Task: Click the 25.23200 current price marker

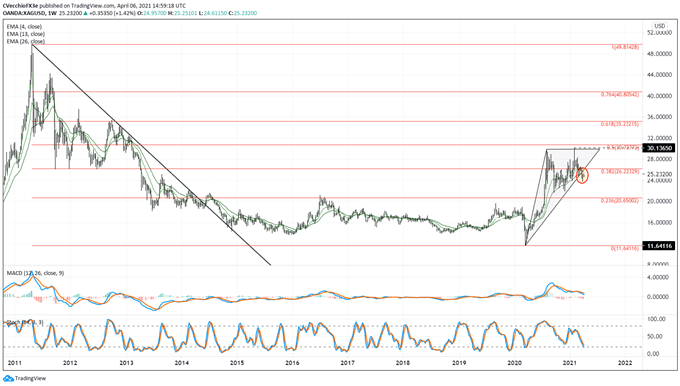Action: [659, 174]
